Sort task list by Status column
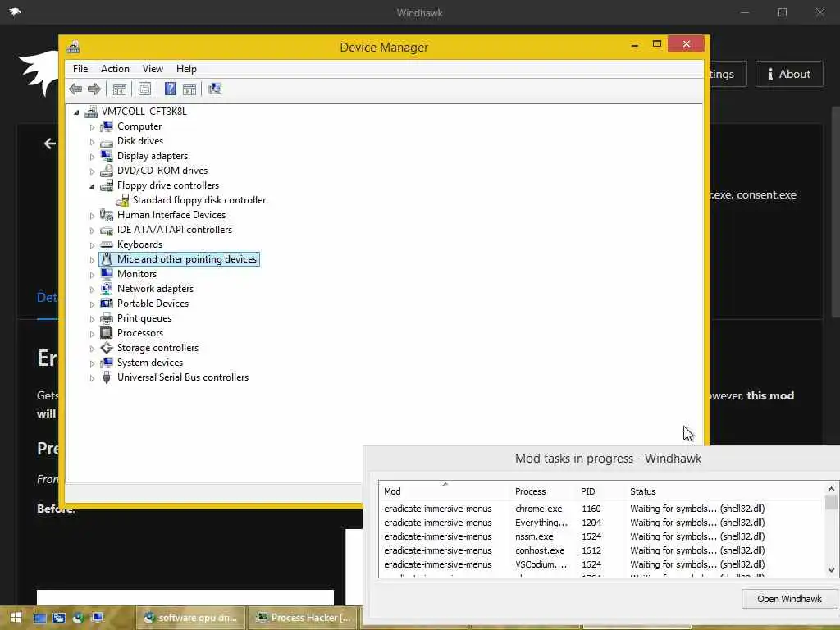840x630 pixels. click(x=725, y=491)
